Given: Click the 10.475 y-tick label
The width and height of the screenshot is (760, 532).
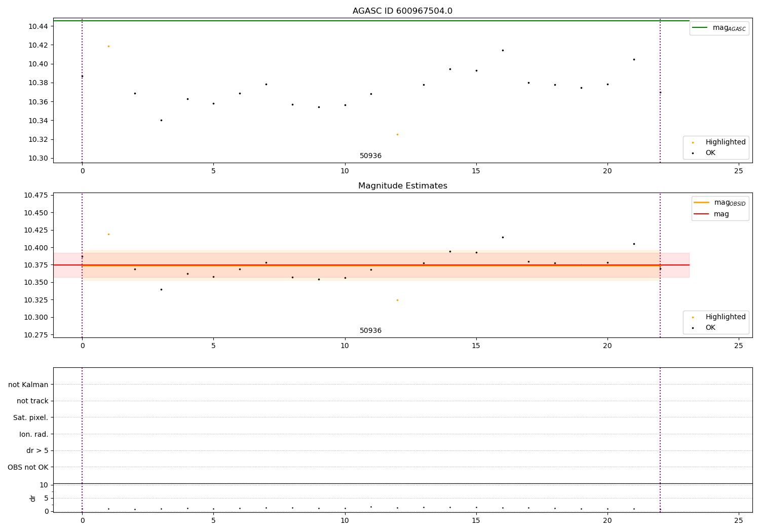Looking at the screenshot, I should (x=36, y=195).
